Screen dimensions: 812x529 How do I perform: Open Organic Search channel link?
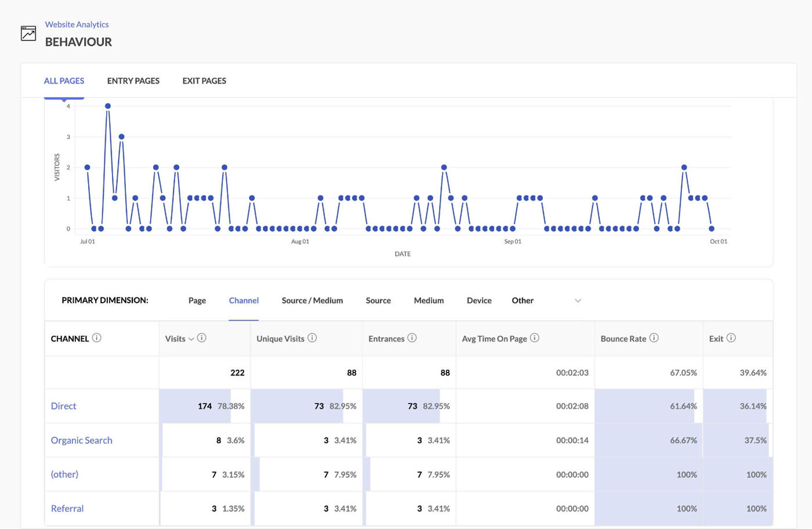pos(82,440)
